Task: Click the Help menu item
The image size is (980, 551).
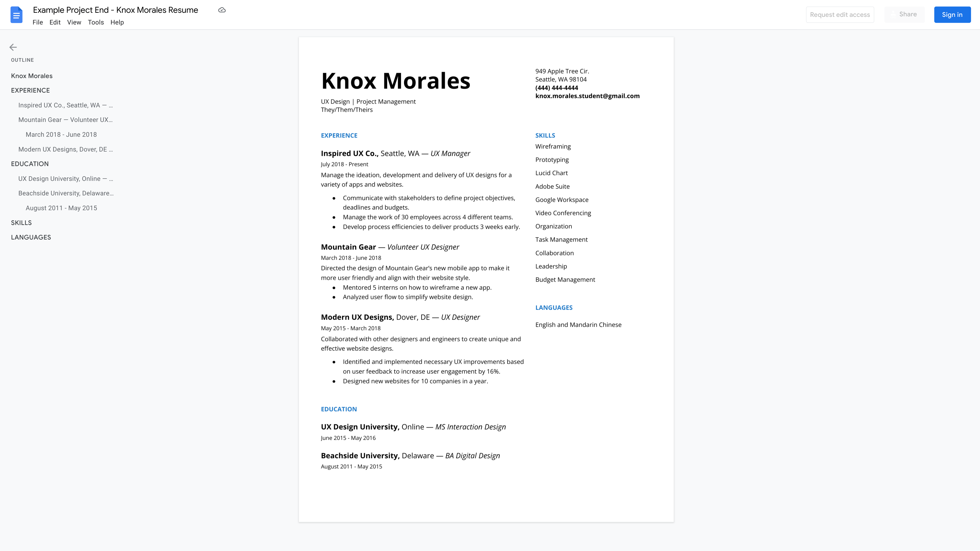Action: click(x=117, y=22)
